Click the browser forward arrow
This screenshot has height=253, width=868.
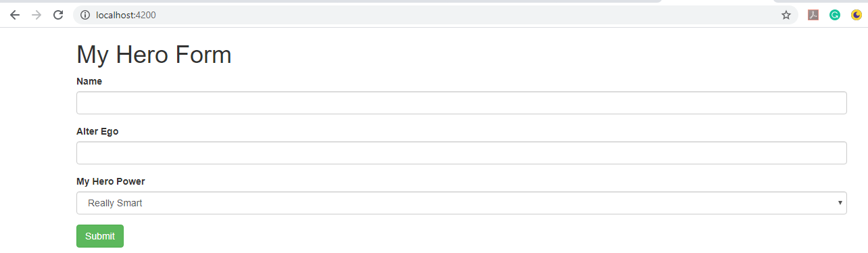[x=37, y=15]
